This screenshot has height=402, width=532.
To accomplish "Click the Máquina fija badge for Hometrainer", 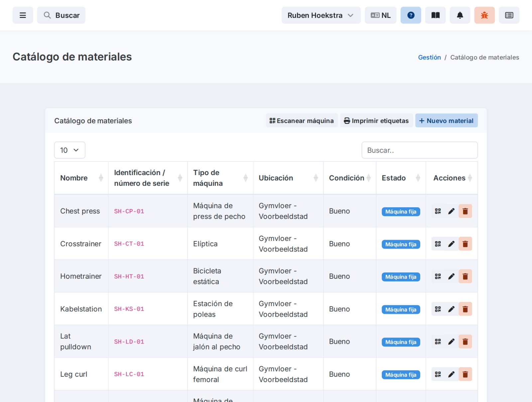I will (401, 277).
